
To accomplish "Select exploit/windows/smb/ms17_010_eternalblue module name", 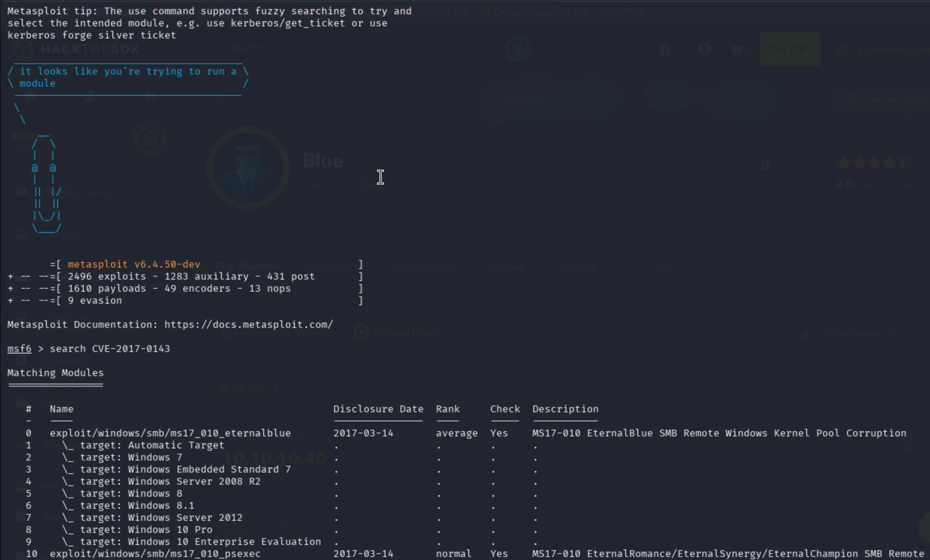I will (x=170, y=433).
